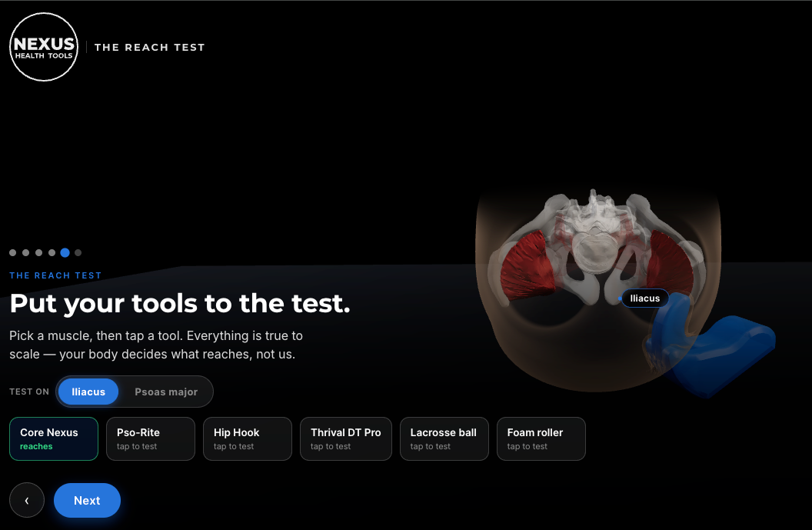
Task: Jump to the first step dot
Action: (13, 253)
